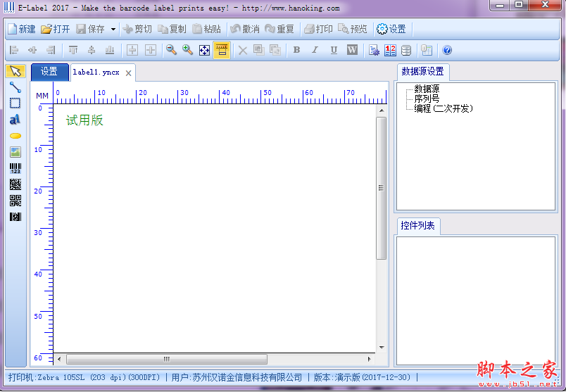The image size is (566, 392).
Task: Redo with the 重复 button
Action: click(279, 29)
